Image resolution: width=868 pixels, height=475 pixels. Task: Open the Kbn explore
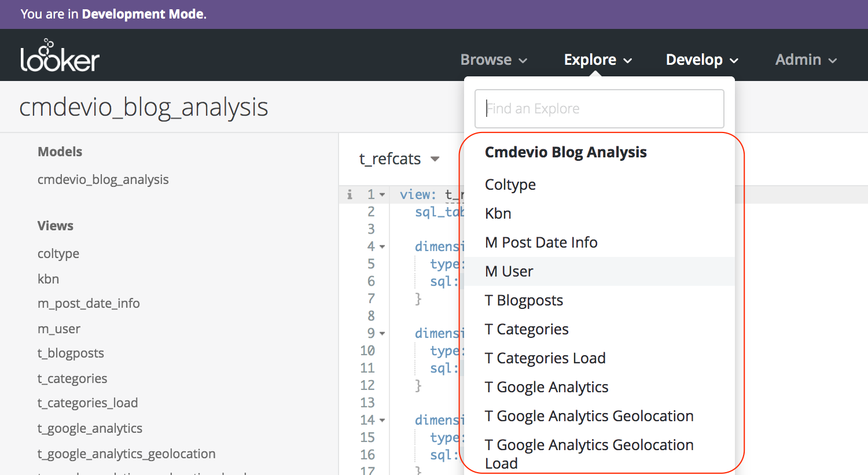coord(498,213)
